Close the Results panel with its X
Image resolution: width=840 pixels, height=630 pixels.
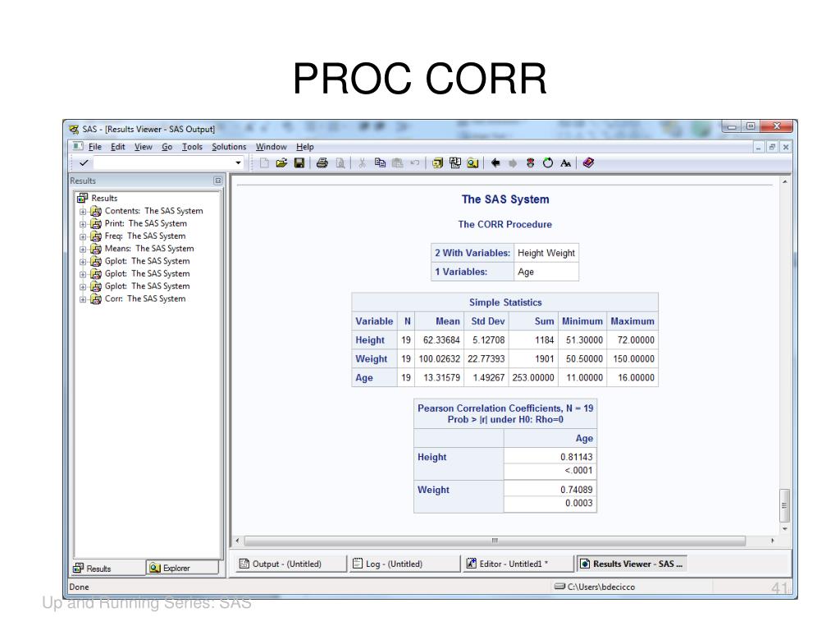coord(218,181)
